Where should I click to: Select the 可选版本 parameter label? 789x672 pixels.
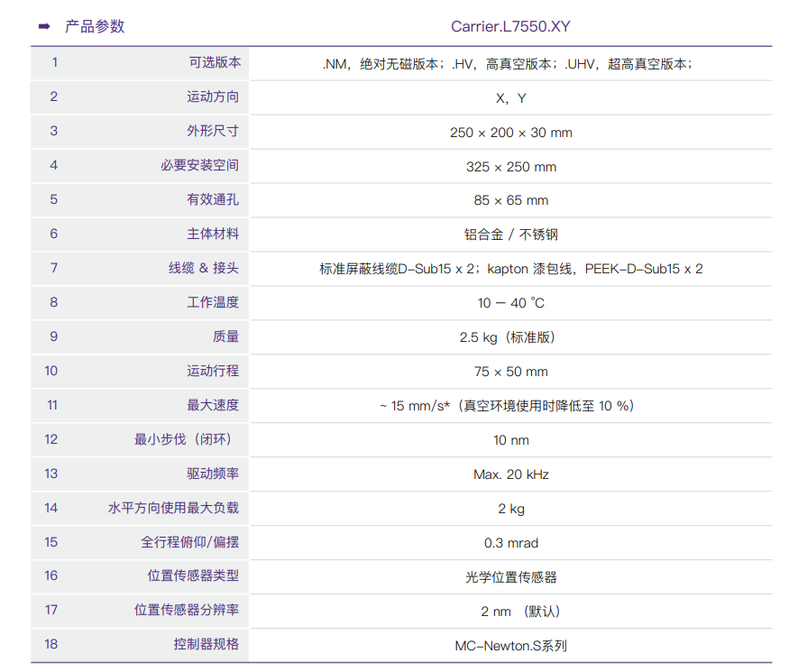coord(214,62)
